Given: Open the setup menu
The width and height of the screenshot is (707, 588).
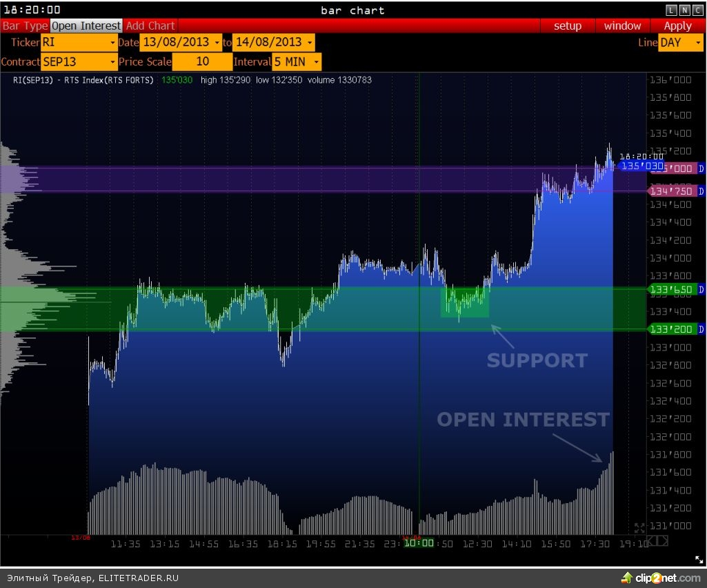Looking at the screenshot, I should [568, 26].
